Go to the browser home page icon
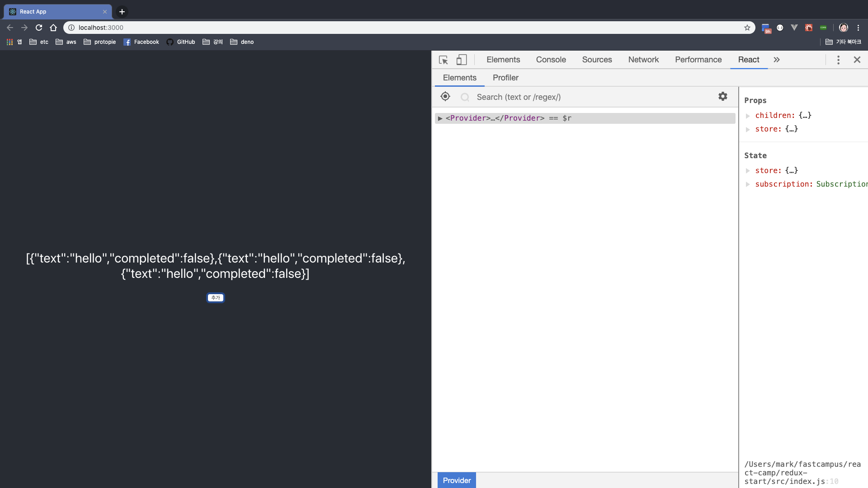 pos(53,28)
